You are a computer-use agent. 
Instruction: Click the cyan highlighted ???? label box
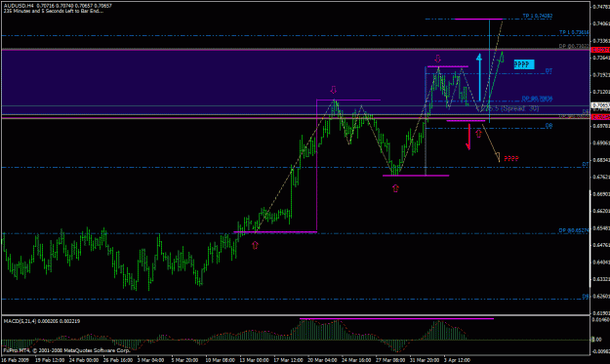click(x=524, y=64)
